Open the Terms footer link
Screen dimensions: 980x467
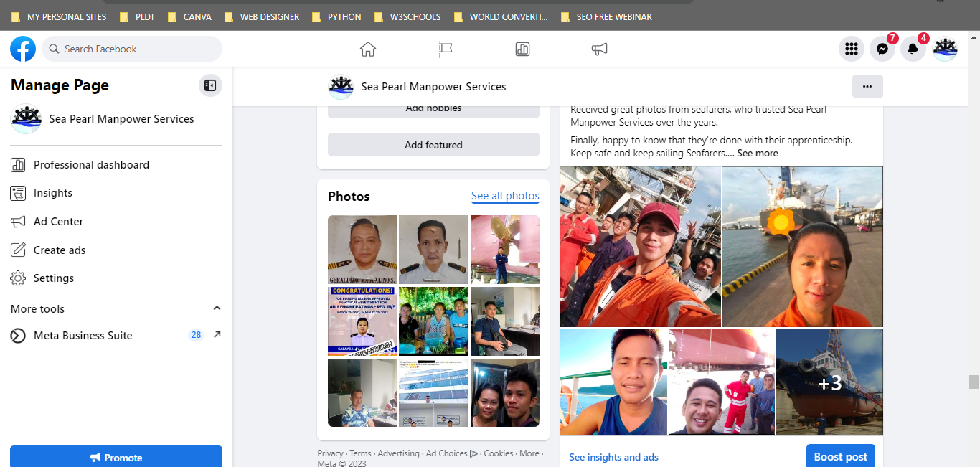click(360, 453)
